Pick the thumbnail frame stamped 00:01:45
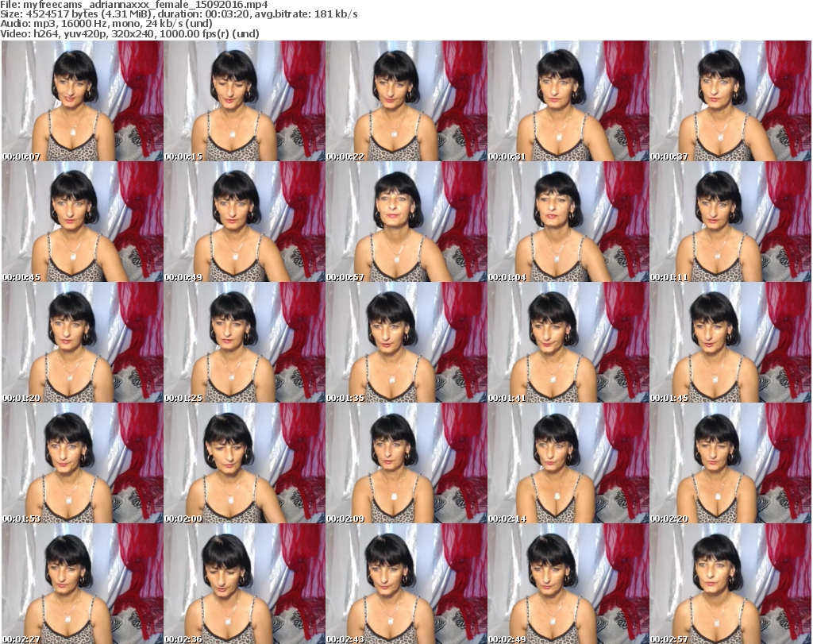Viewport: 813px width, 644px height. tap(730, 342)
